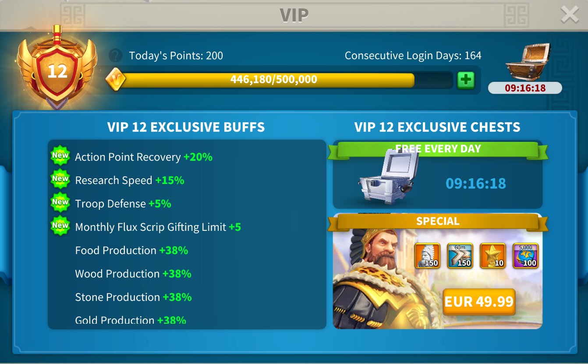Select the 5,000 purple item icon

(525, 256)
